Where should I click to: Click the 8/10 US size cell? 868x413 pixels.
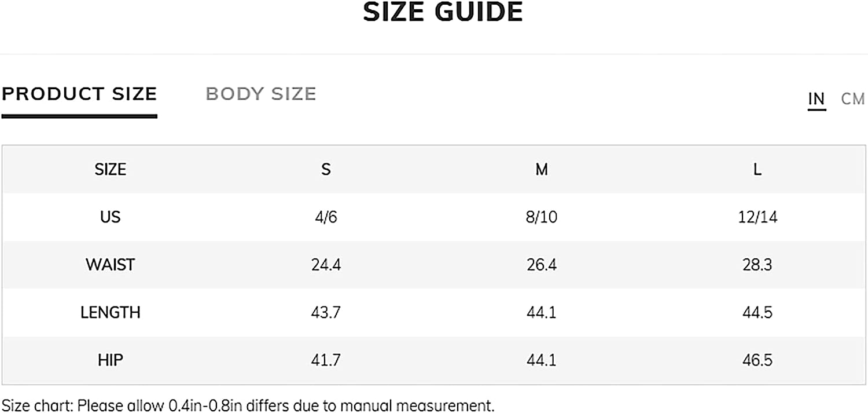[542, 217]
